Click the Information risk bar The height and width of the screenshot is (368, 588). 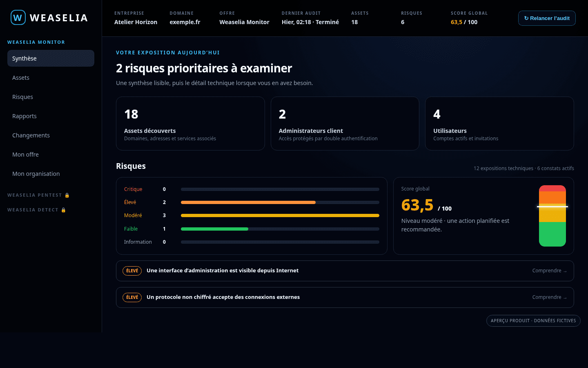tap(280, 242)
